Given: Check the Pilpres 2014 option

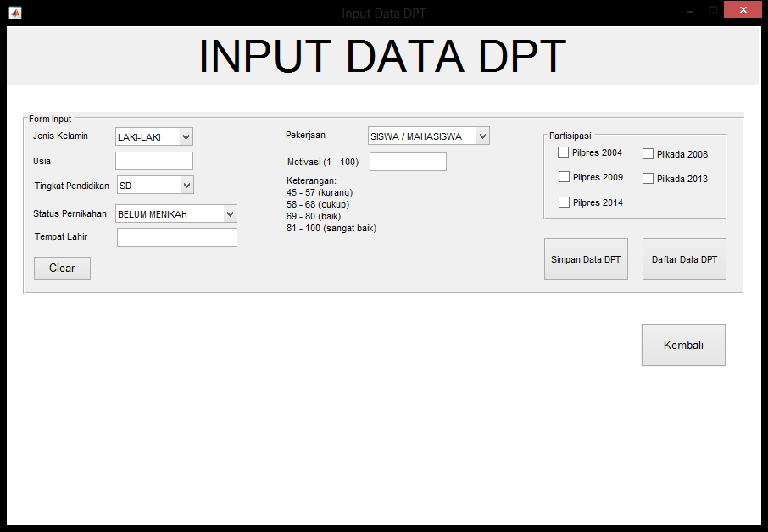Looking at the screenshot, I should tap(564, 202).
